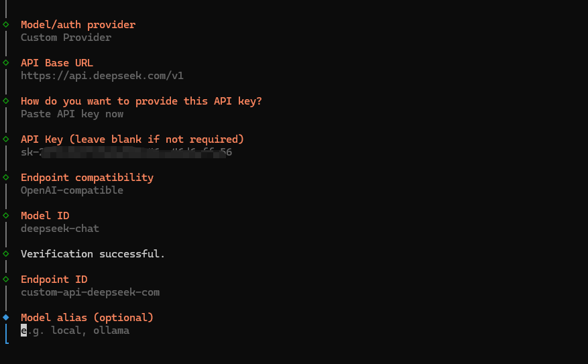The width and height of the screenshot is (588, 364).
Task: Click the diamond marker next to API Base URL
Action: pyautogui.click(x=6, y=63)
